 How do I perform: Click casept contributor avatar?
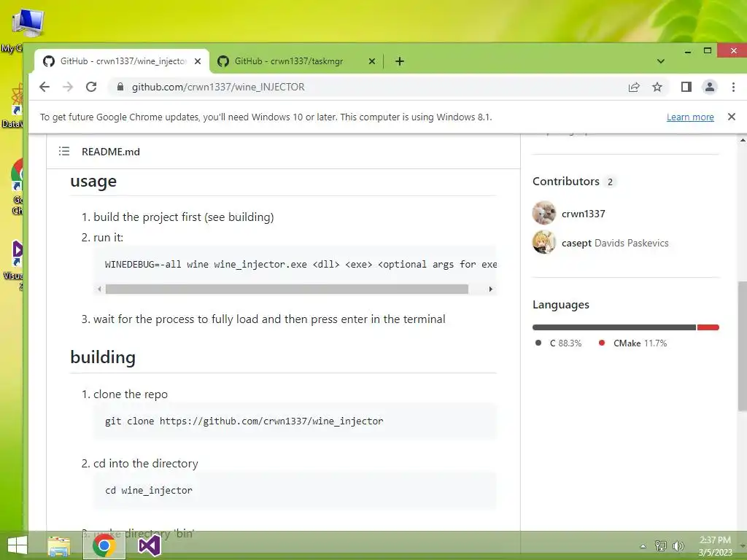(x=543, y=242)
